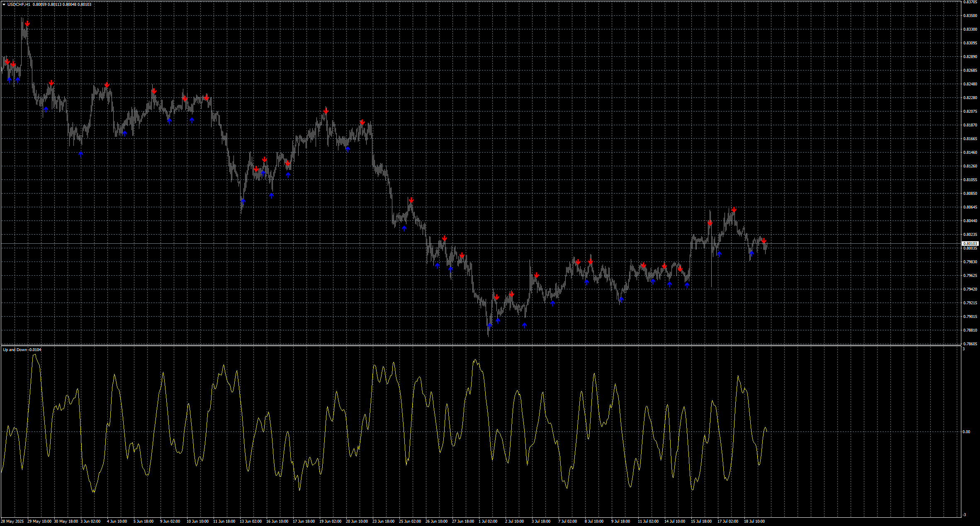The width and height of the screenshot is (980, 526).
Task: Click the price scale label 0.82685
Action: (x=969, y=70)
